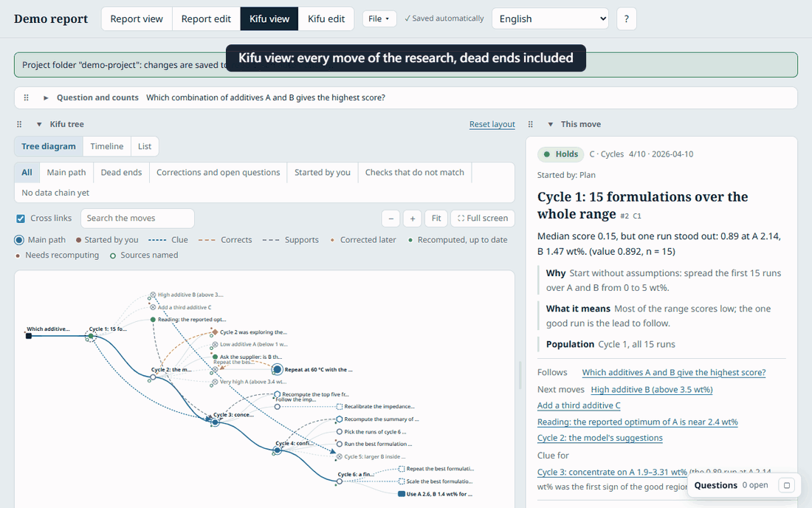The width and height of the screenshot is (812, 508).
Task: Select the 'Ask the supplier: is B th...' node
Action: click(x=215, y=357)
